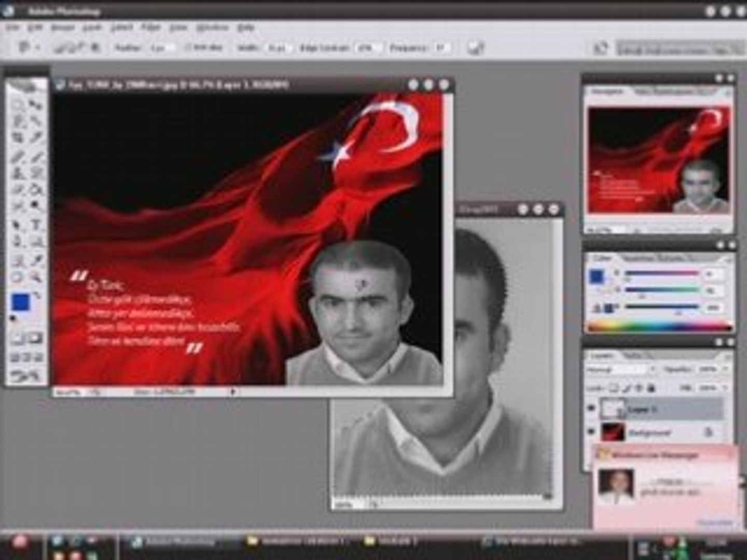Switch to the Layers tab
The height and width of the screenshot is (560, 747).
click(x=602, y=356)
